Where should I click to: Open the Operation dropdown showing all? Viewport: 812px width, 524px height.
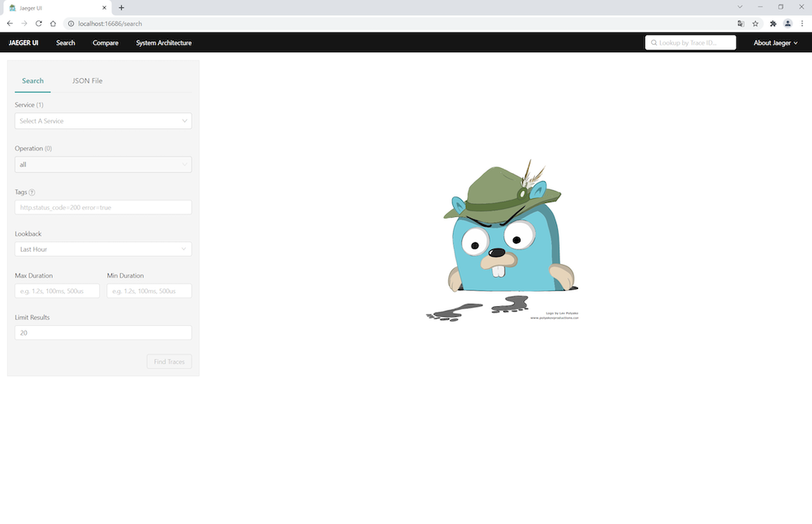tap(103, 164)
